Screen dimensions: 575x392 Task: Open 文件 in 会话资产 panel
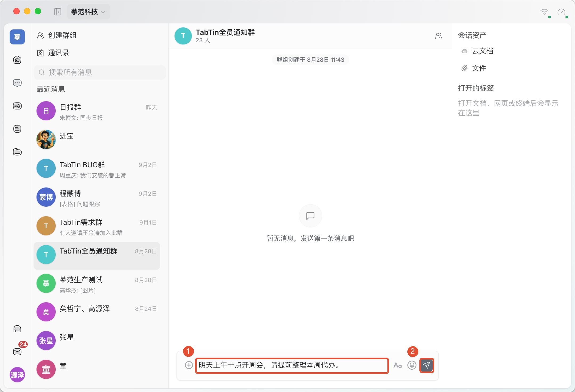pos(474,68)
